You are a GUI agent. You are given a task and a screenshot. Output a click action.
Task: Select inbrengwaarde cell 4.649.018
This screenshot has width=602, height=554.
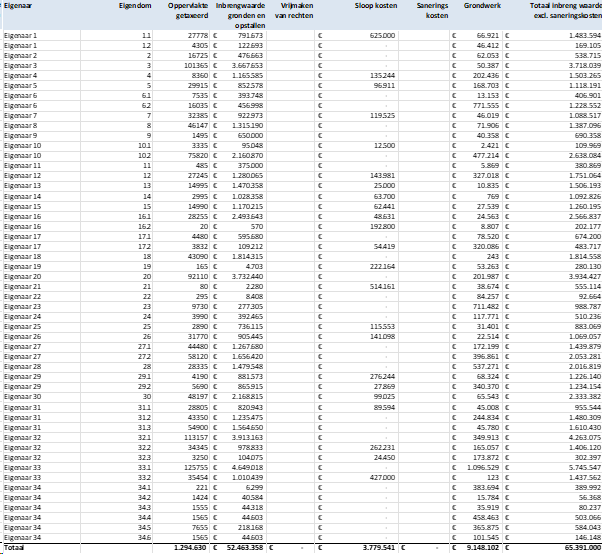(238, 468)
